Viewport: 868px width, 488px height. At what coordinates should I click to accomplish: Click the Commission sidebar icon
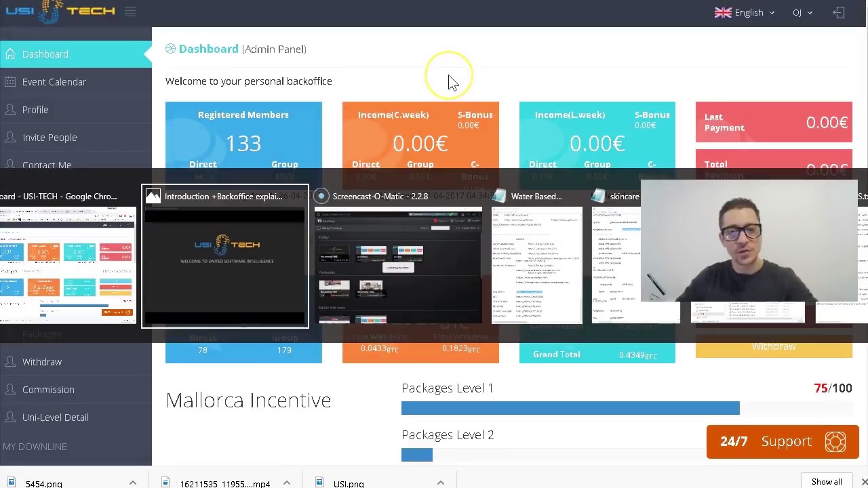tap(10, 390)
